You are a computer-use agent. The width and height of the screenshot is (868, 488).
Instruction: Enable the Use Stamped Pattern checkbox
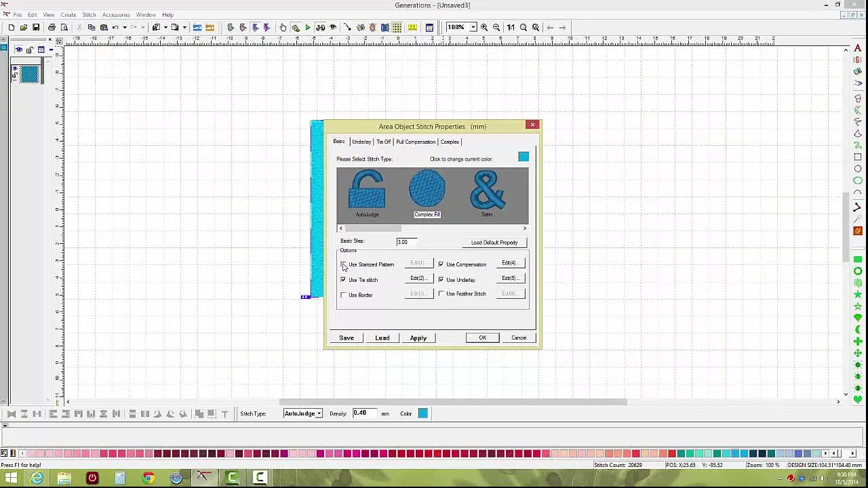(344, 264)
